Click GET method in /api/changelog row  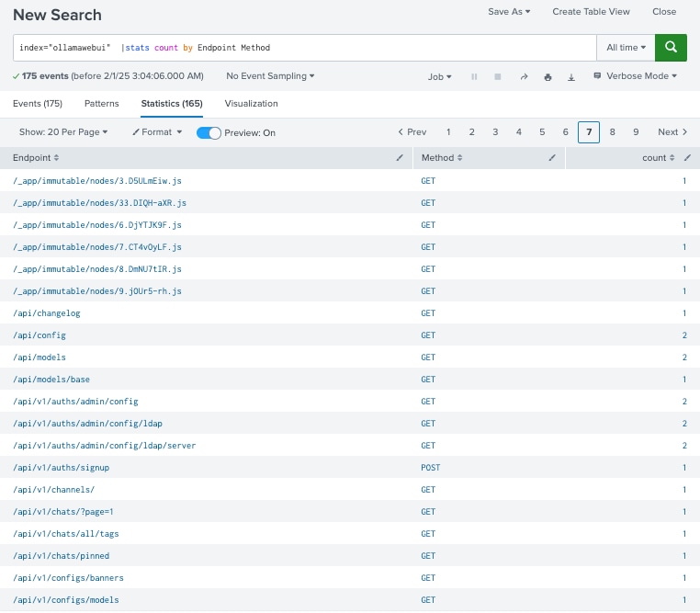pos(428,313)
